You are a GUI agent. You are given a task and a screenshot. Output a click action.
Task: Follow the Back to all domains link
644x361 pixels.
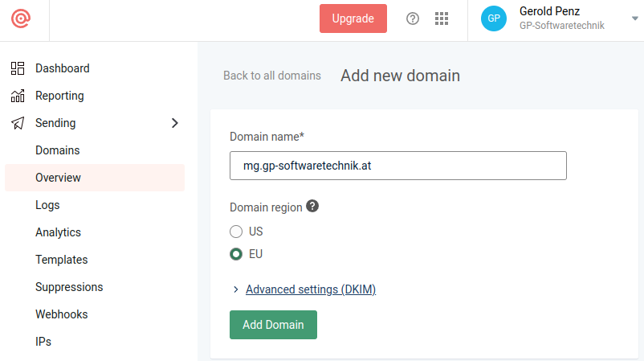[x=271, y=76]
